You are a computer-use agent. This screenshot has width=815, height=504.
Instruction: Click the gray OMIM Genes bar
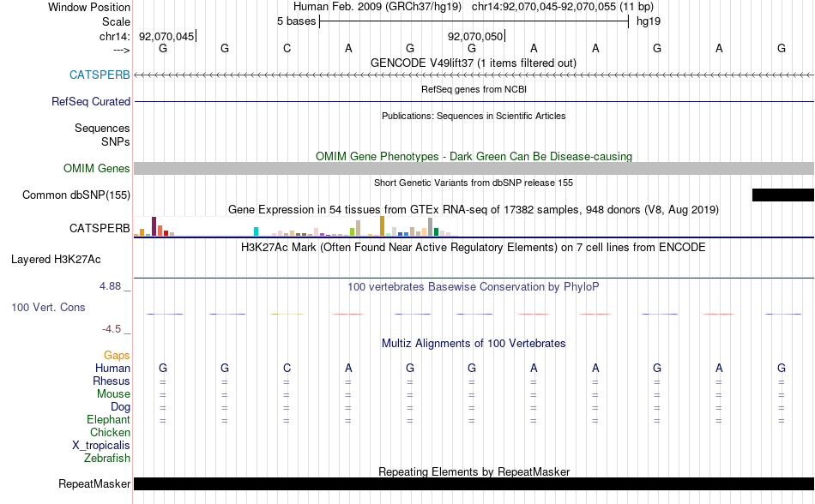[x=474, y=168]
